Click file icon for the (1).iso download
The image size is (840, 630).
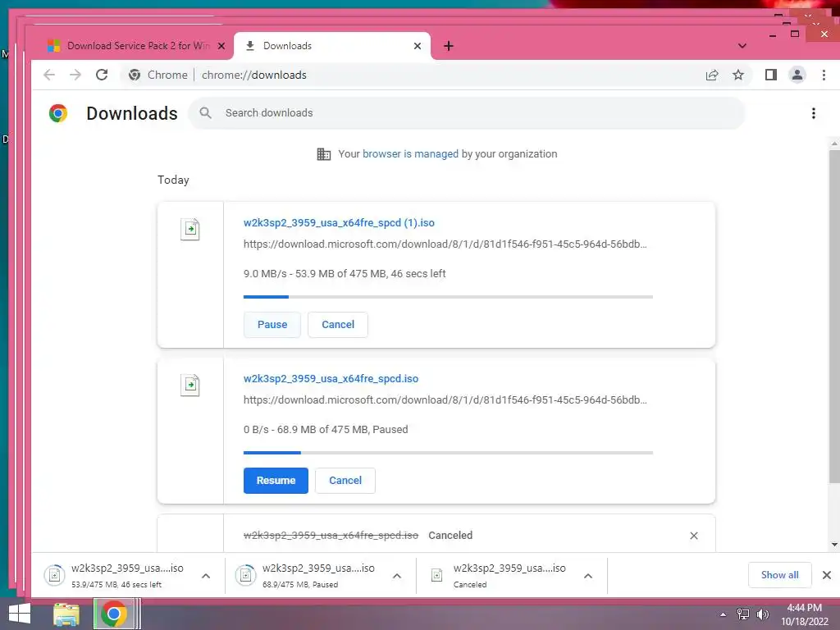tap(190, 230)
